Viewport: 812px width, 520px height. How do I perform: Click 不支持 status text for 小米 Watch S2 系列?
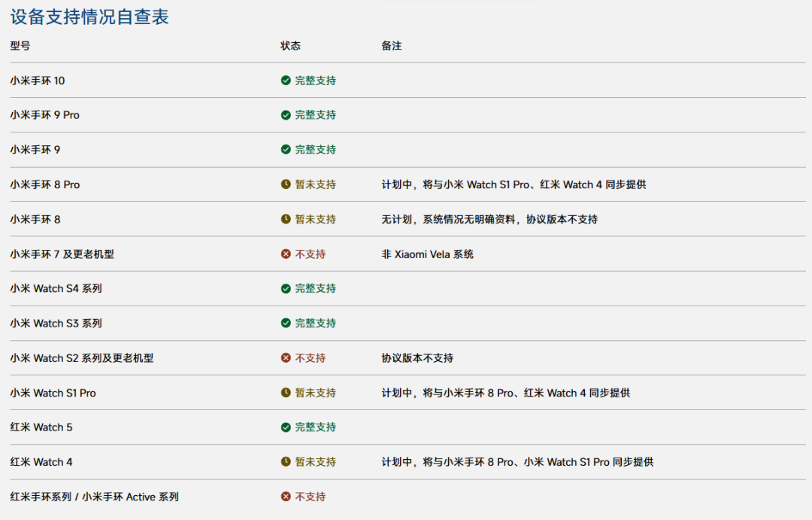pyautogui.click(x=311, y=357)
